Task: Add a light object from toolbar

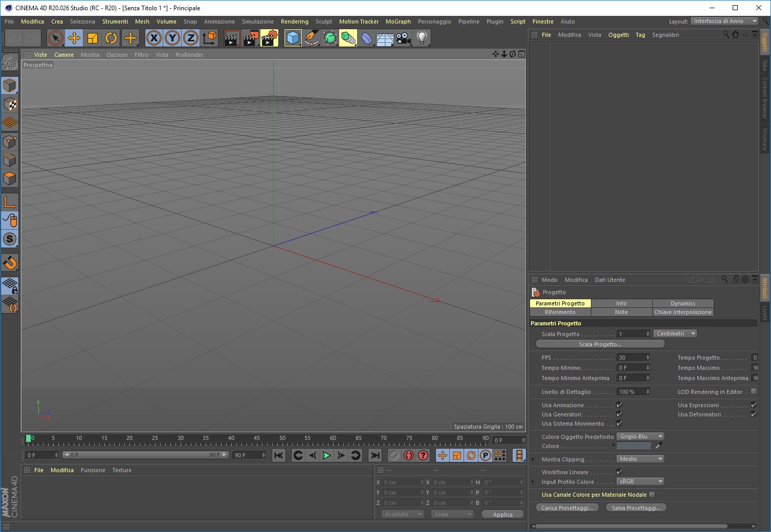Action: tap(422, 38)
